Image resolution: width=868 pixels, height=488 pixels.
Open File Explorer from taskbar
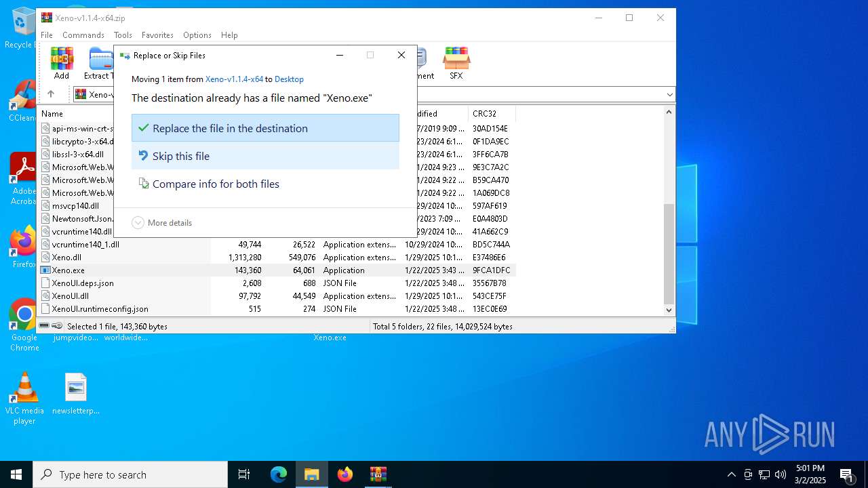click(x=312, y=474)
